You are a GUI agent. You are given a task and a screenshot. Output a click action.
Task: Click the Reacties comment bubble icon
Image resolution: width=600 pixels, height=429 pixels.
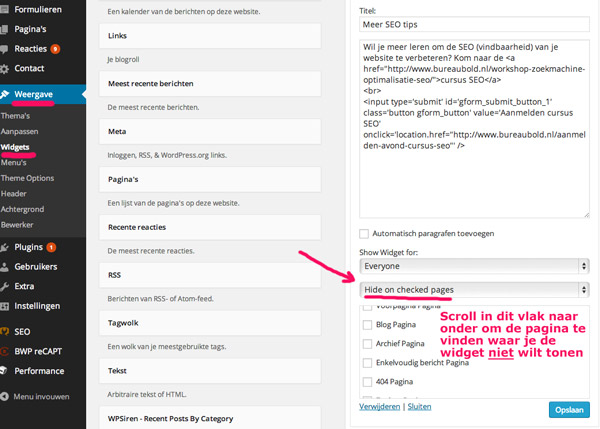click(4, 49)
